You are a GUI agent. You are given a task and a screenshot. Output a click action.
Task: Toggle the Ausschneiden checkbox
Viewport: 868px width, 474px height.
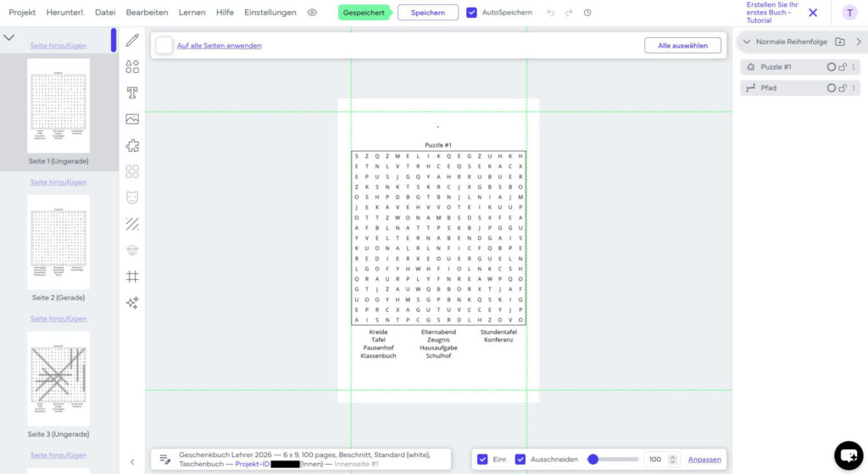pos(520,459)
